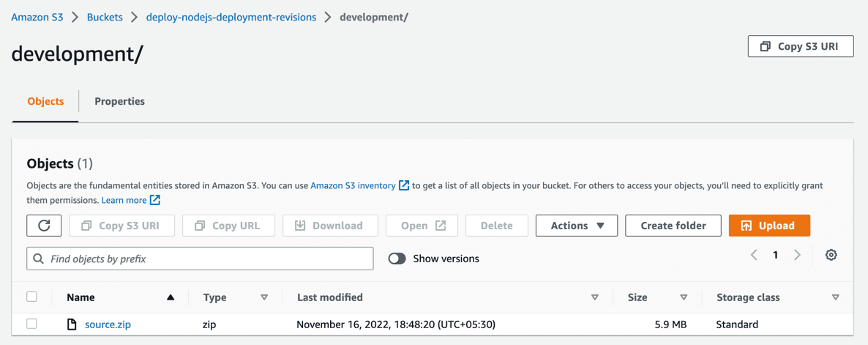Screen dimensions: 868x345
Task: Switch to the Objects tab
Action: click(45, 101)
